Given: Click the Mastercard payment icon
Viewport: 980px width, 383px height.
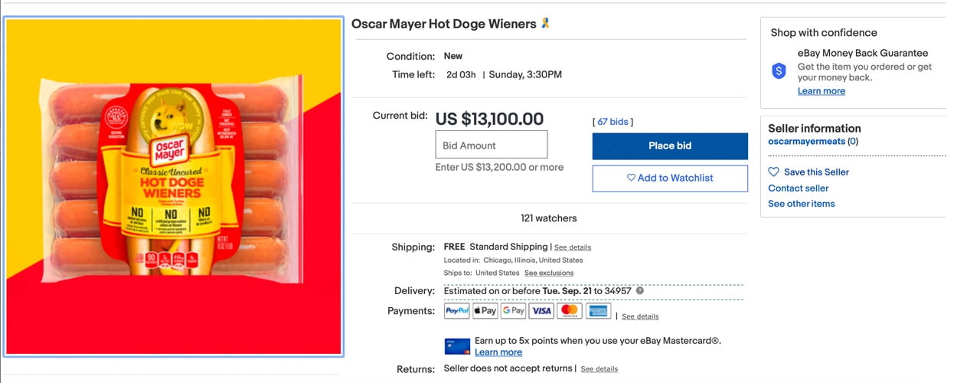Looking at the screenshot, I should point(570,311).
